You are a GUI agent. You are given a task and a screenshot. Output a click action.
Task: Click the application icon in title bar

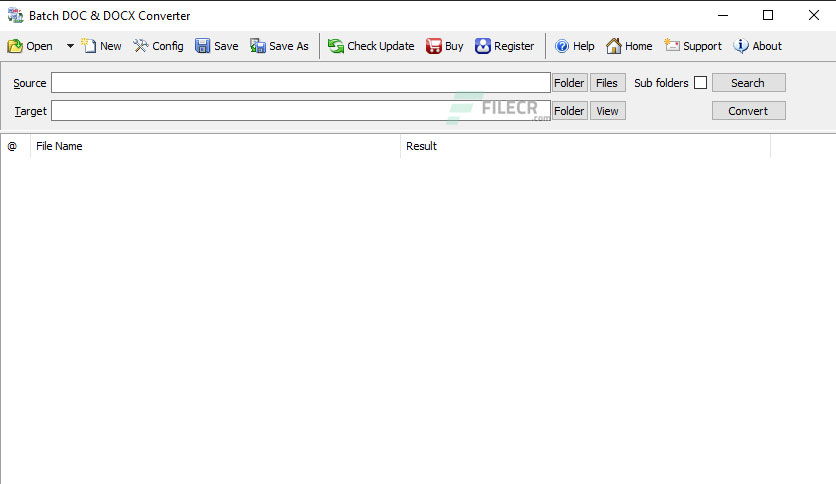15,15
